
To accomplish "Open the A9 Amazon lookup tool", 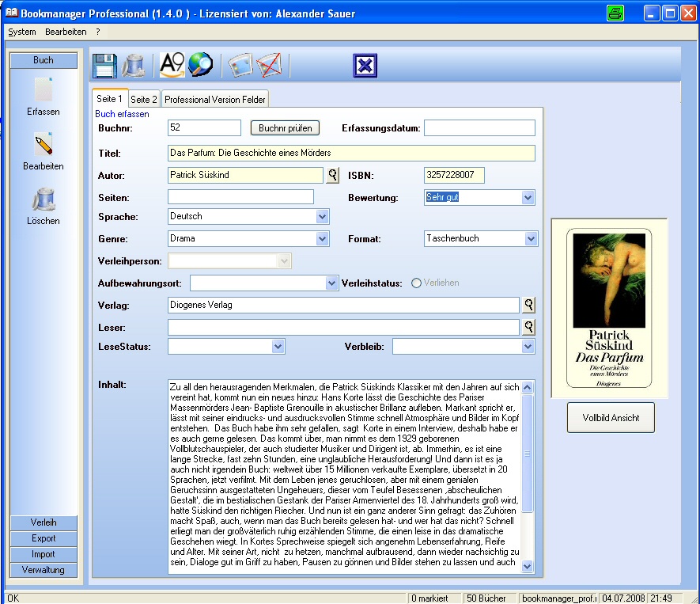I will pyautogui.click(x=172, y=65).
